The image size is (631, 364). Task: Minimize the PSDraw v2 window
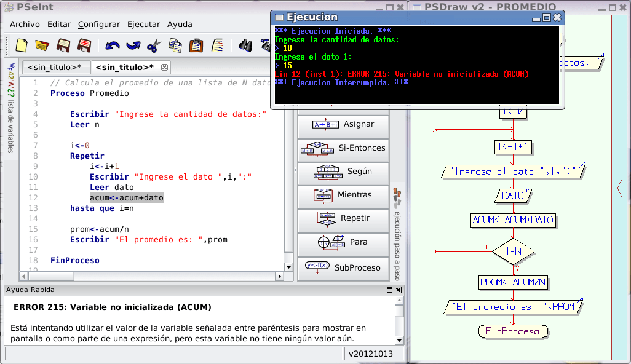(x=602, y=7)
